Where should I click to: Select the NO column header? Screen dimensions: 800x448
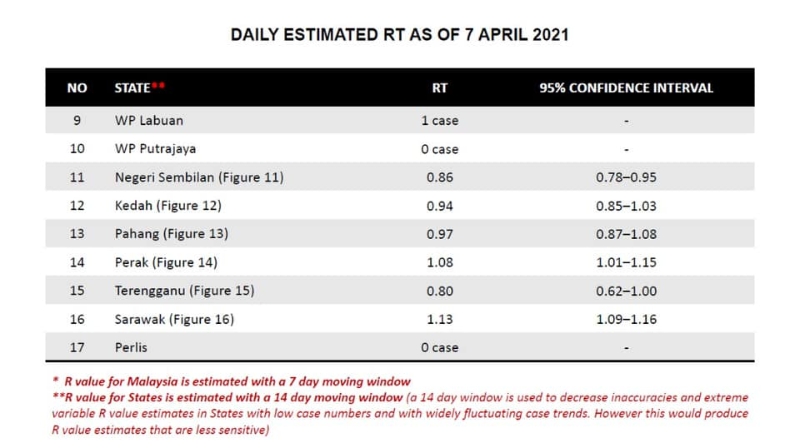click(77, 88)
